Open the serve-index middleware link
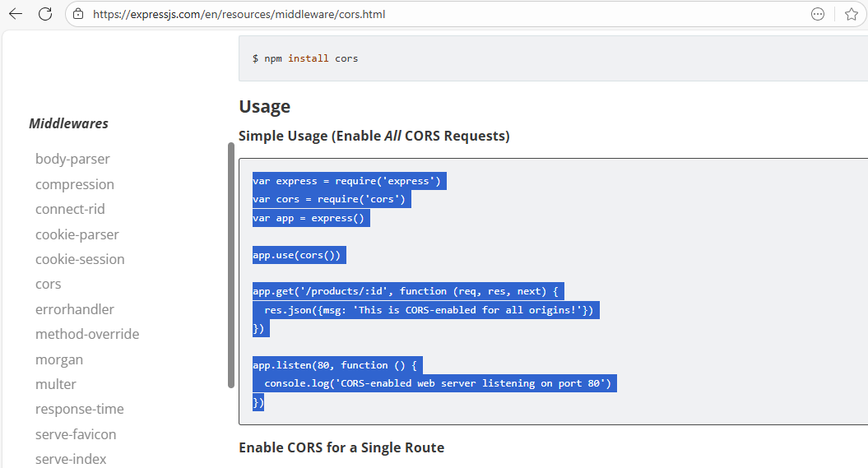This screenshot has height=468, width=868. coord(71,459)
